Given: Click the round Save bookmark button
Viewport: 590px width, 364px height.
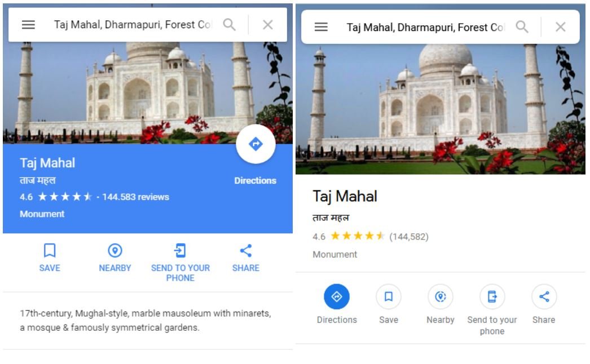Looking at the screenshot, I should [389, 297].
